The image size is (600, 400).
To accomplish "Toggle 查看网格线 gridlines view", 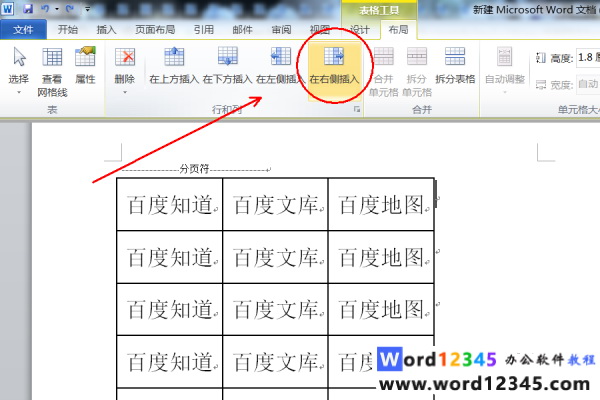I will click(x=52, y=71).
